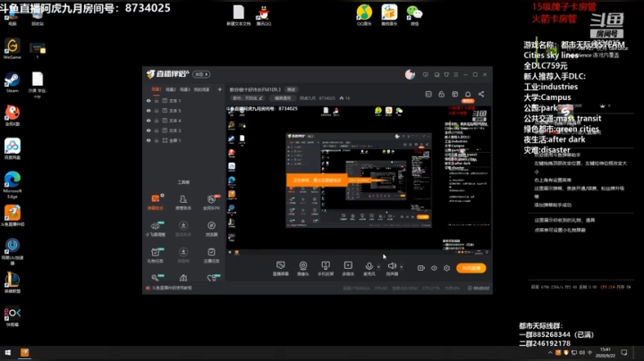Open the taskbar notification center icon

tap(624, 352)
